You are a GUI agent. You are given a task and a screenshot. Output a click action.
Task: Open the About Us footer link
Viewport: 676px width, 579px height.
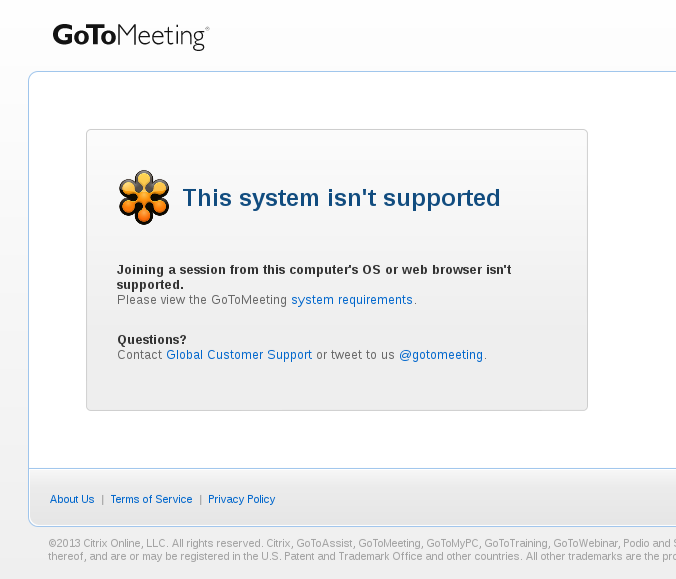(72, 499)
